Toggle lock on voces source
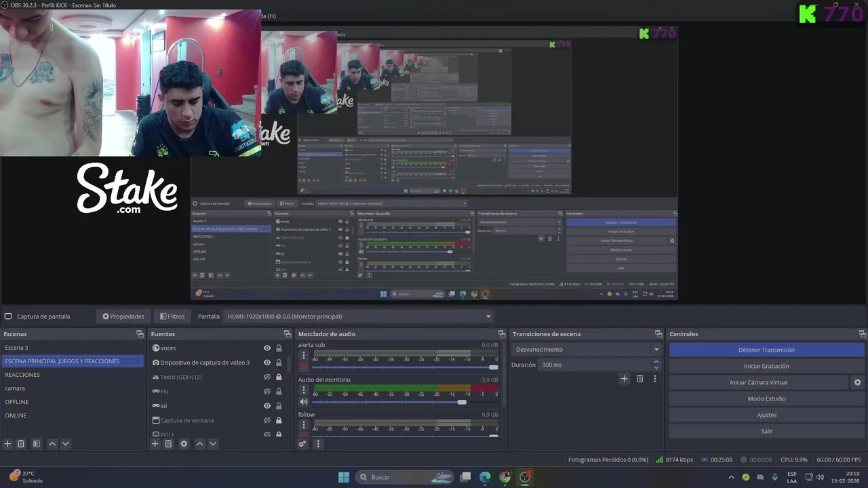Viewport: 868px width, 488px height. coord(279,348)
